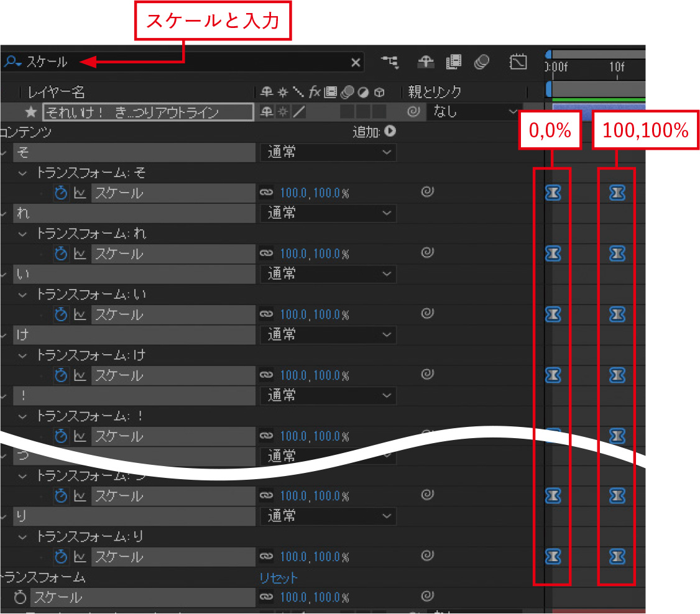Collapse the トランスフォーム: れ group
Image resolution: width=700 pixels, height=614 pixels.
point(24,234)
